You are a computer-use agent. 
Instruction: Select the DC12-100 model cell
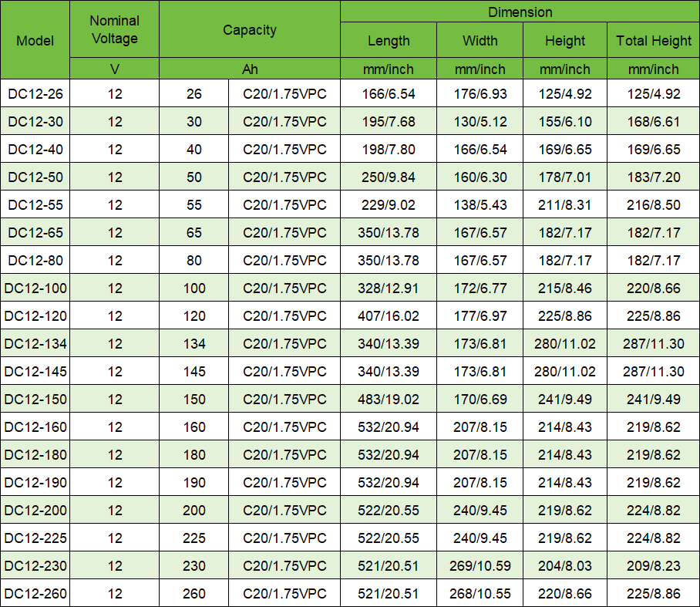35,288
